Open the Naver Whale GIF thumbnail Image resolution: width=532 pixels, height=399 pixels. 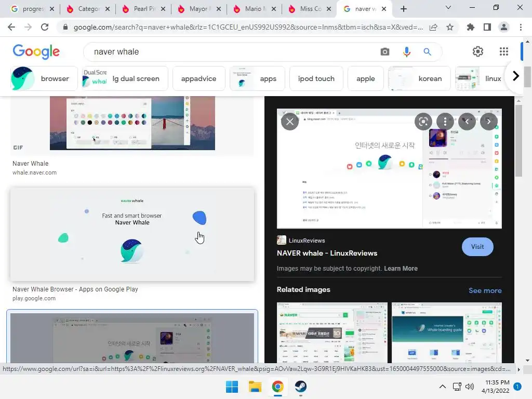(132, 123)
